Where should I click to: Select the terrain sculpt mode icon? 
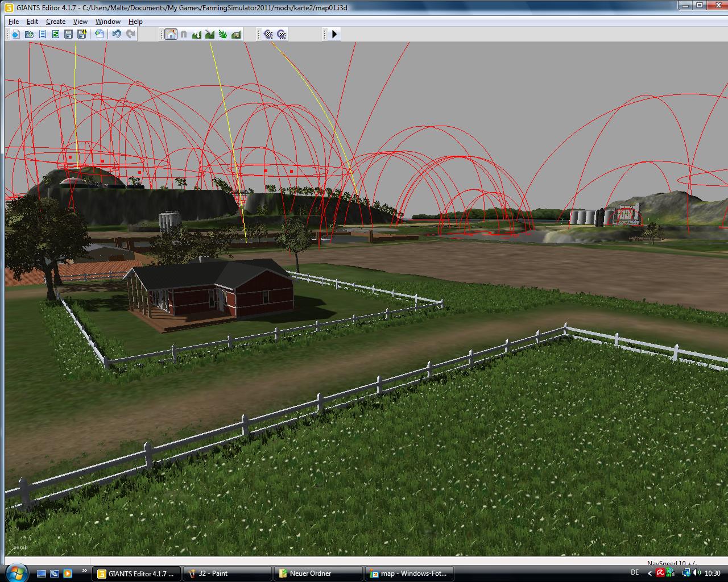pos(197,34)
